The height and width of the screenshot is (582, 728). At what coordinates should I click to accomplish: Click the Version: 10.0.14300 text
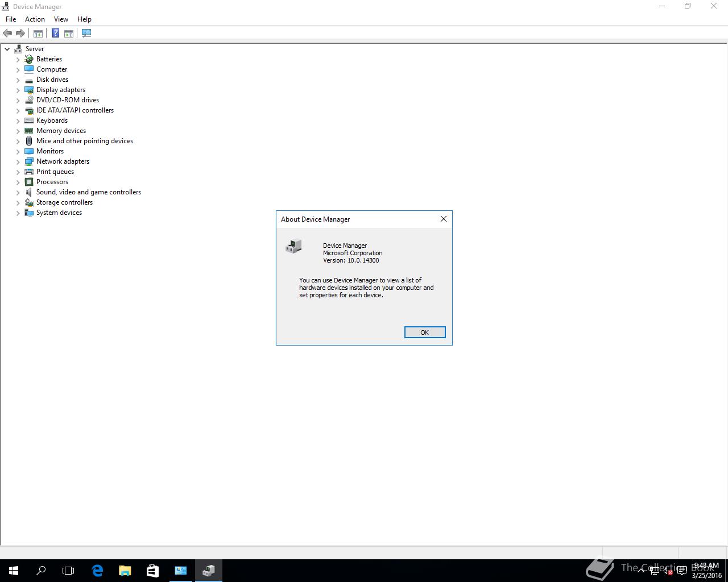coord(351,261)
